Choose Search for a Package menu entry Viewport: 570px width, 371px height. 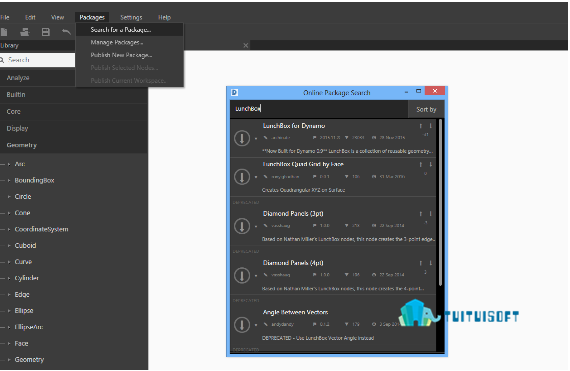pos(130,30)
